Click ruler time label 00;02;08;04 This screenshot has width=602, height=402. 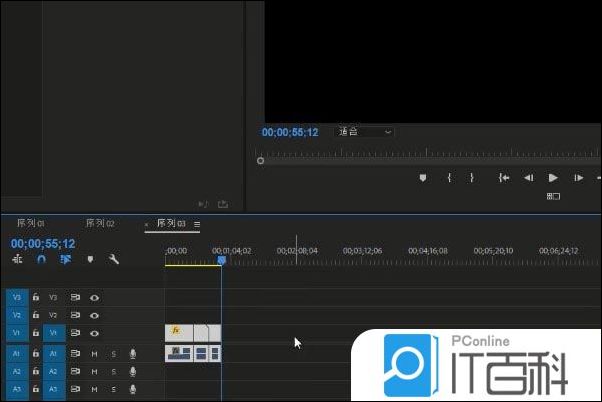[297, 251]
